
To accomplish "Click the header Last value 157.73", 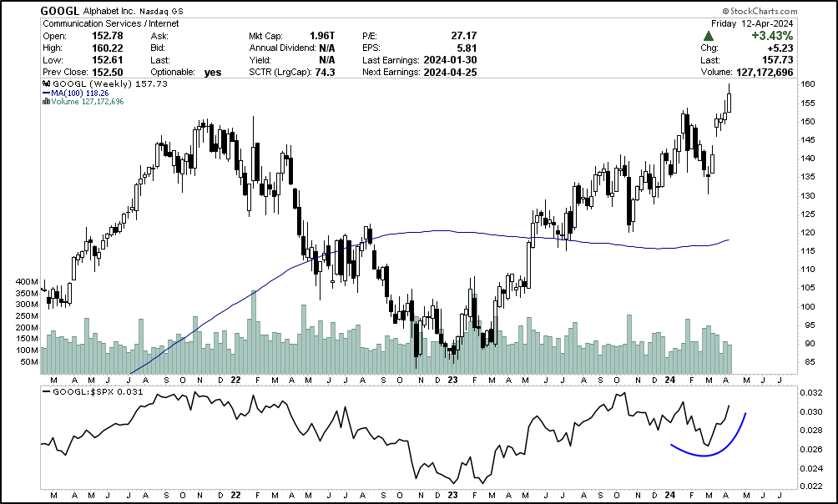I will click(x=779, y=60).
